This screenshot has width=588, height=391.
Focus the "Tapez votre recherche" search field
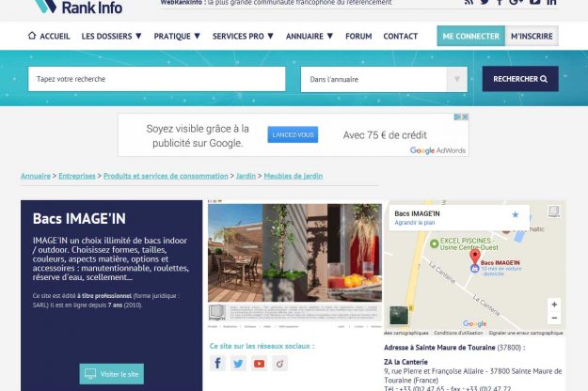coord(156,79)
